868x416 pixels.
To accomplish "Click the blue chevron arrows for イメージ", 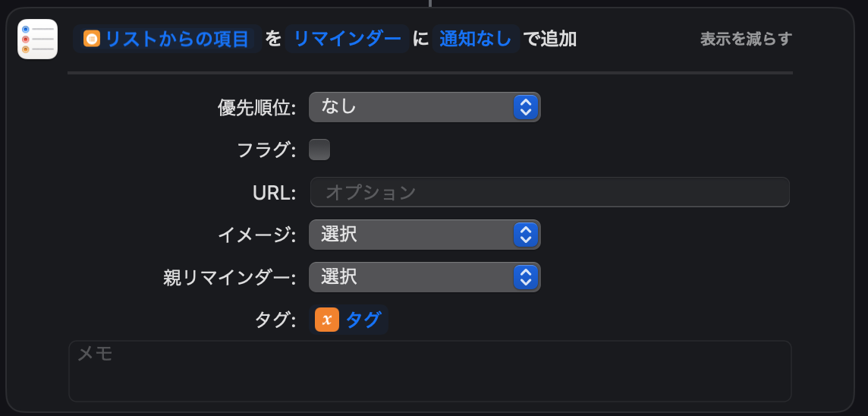I will tap(525, 235).
